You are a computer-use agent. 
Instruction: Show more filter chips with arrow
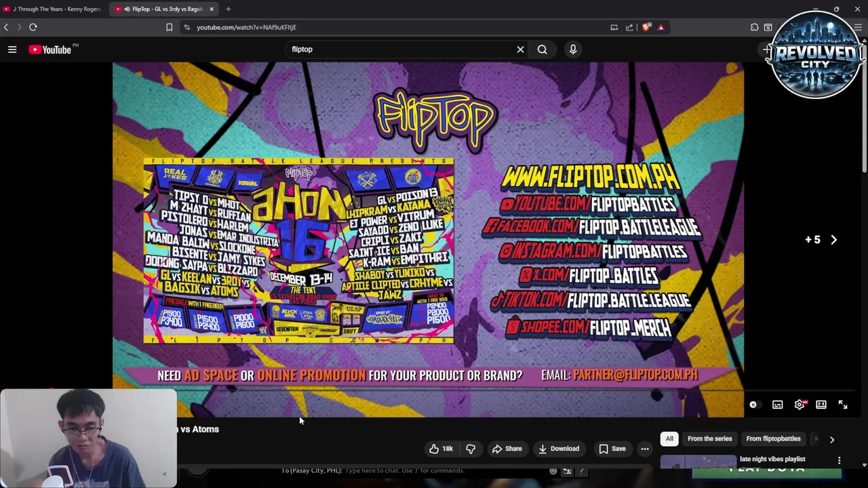click(832, 439)
